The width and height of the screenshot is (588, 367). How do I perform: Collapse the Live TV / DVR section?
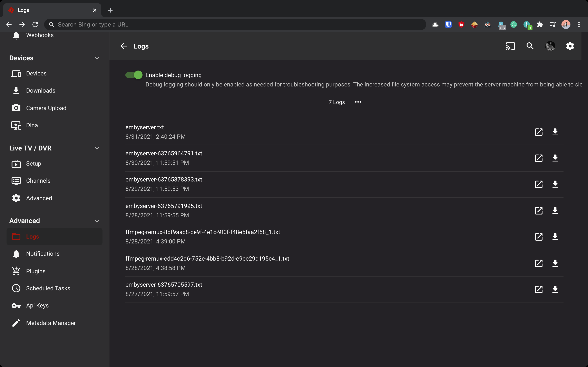click(97, 148)
